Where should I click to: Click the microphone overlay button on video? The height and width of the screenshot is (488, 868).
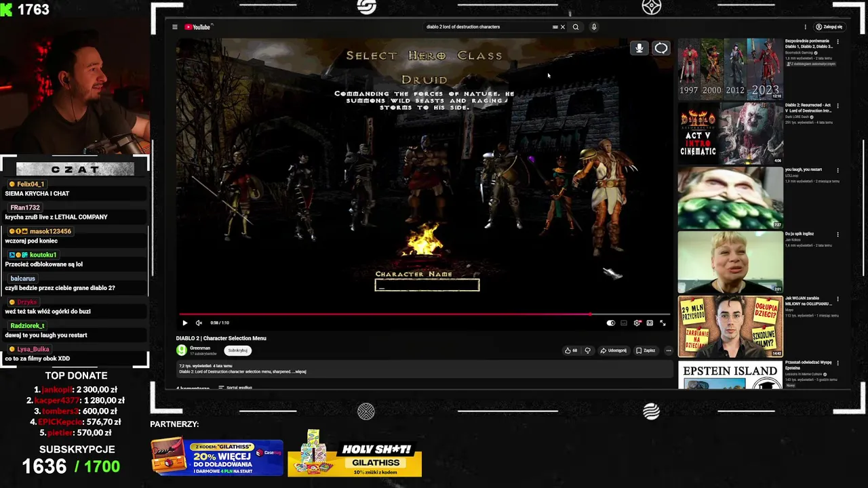(x=639, y=48)
